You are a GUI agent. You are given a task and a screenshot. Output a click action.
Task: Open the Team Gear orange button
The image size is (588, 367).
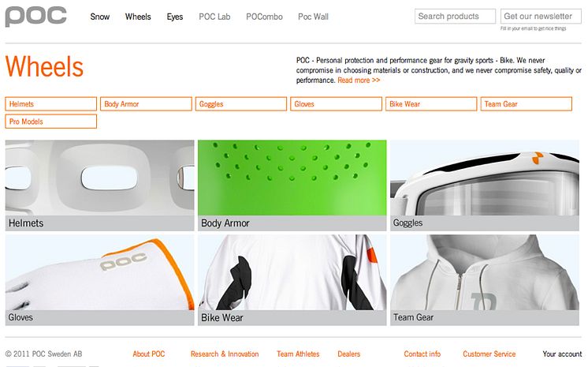(526, 104)
